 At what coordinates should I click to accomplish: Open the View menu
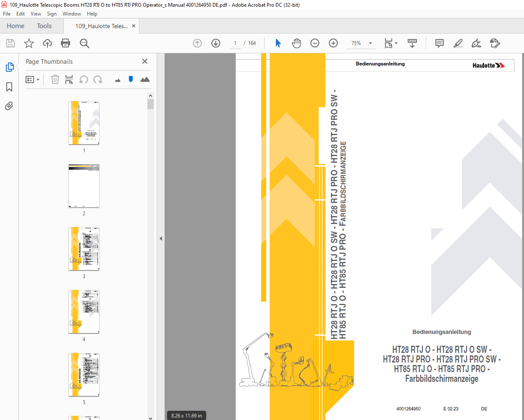(36, 14)
